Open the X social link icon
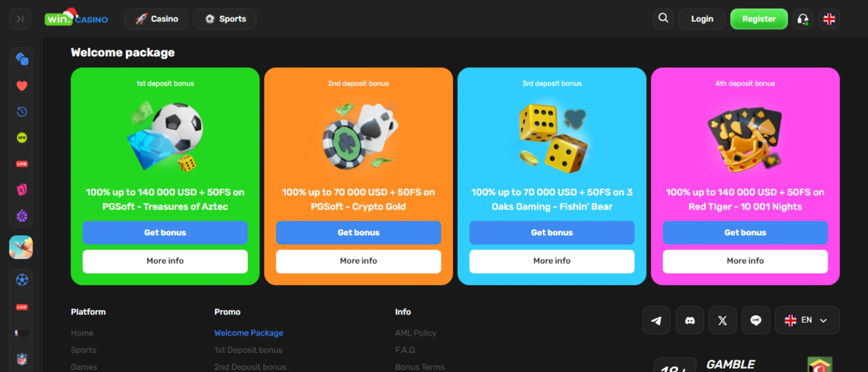Viewport: 868px width, 372px height. coord(722,320)
